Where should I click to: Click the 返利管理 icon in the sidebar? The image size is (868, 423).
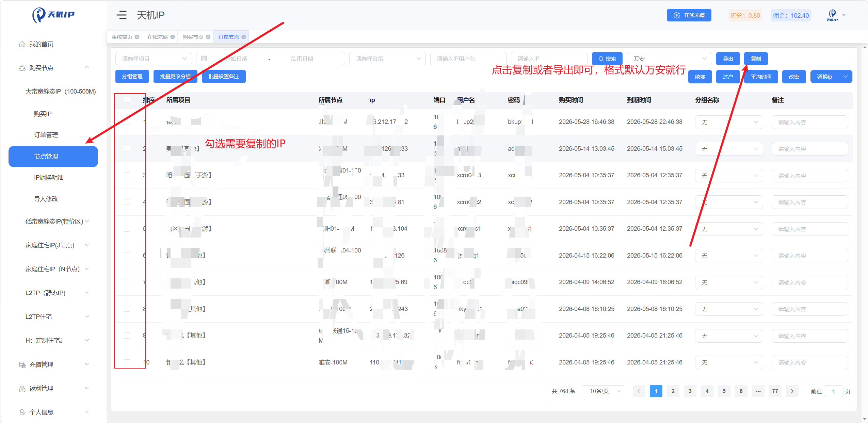[x=22, y=389]
